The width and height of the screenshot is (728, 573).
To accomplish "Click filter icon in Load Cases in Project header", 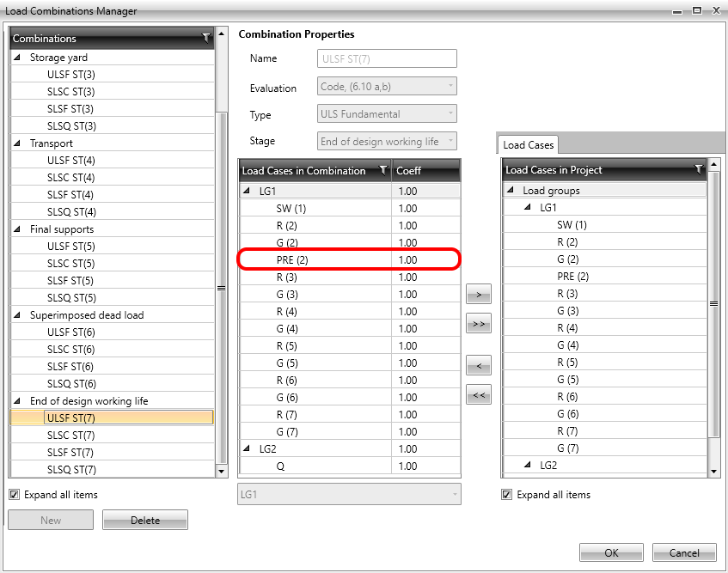I will coord(698,169).
